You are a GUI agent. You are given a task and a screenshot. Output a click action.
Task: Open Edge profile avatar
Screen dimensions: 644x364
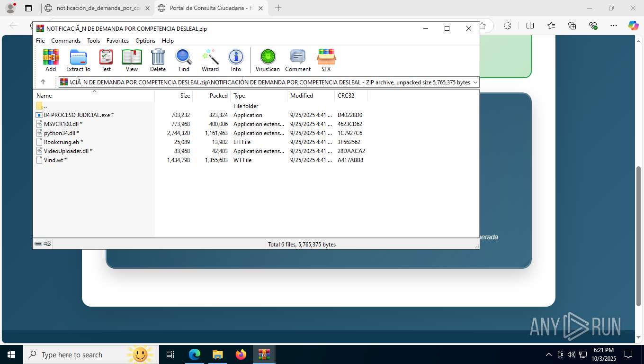10,8
